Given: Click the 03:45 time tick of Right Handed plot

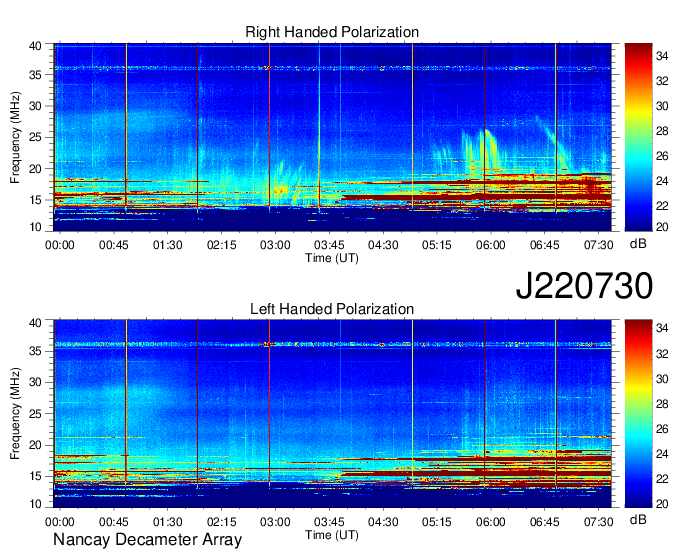Looking at the screenshot, I should 329,245.
